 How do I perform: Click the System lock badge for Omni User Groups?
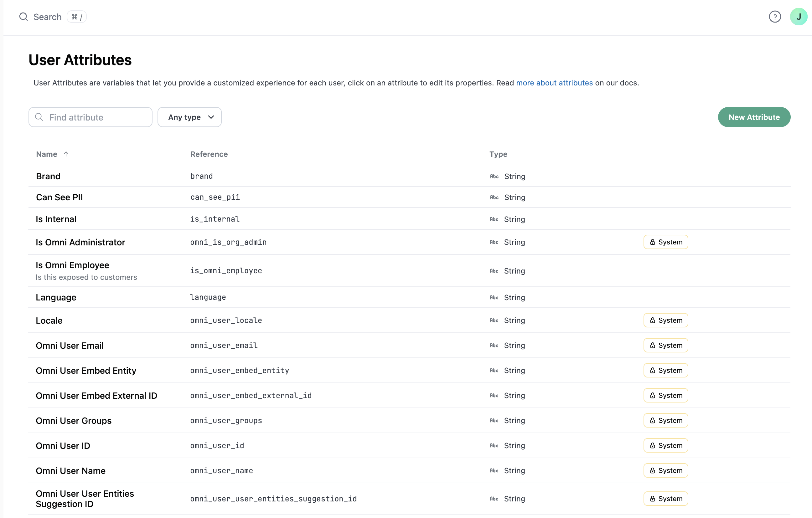pyautogui.click(x=665, y=420)
